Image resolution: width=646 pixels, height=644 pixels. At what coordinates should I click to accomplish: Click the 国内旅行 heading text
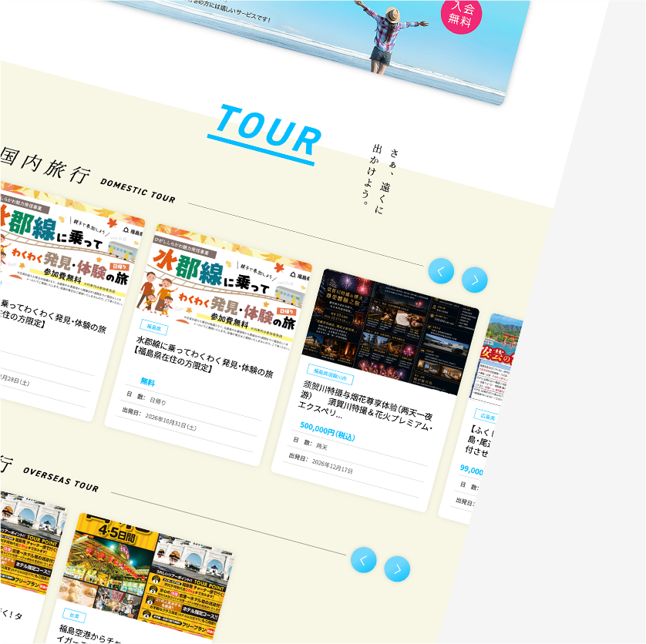[45, 166]
